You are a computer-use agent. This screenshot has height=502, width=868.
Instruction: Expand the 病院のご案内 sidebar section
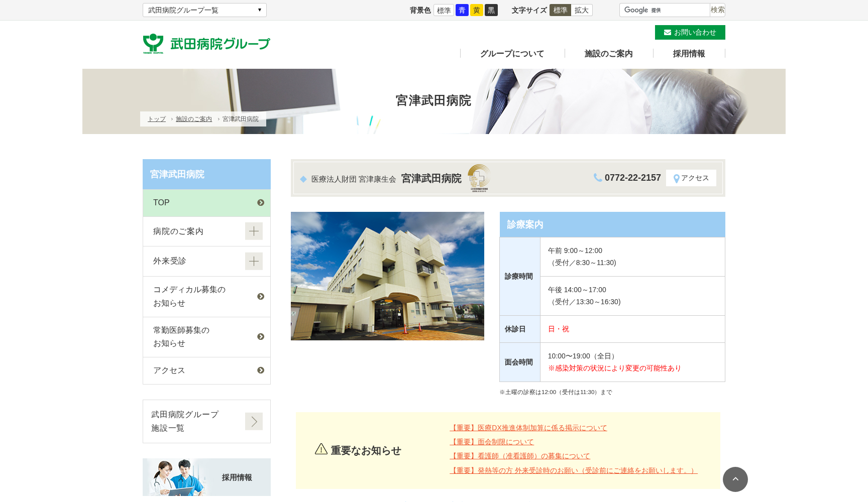click(x=254, y=231)
